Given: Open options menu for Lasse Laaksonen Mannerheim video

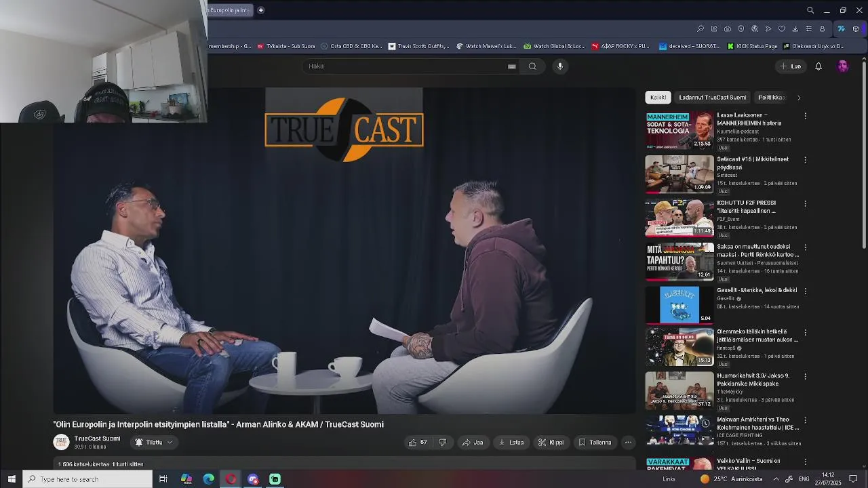Looking at the screenshot, I should tap(805, 116).
